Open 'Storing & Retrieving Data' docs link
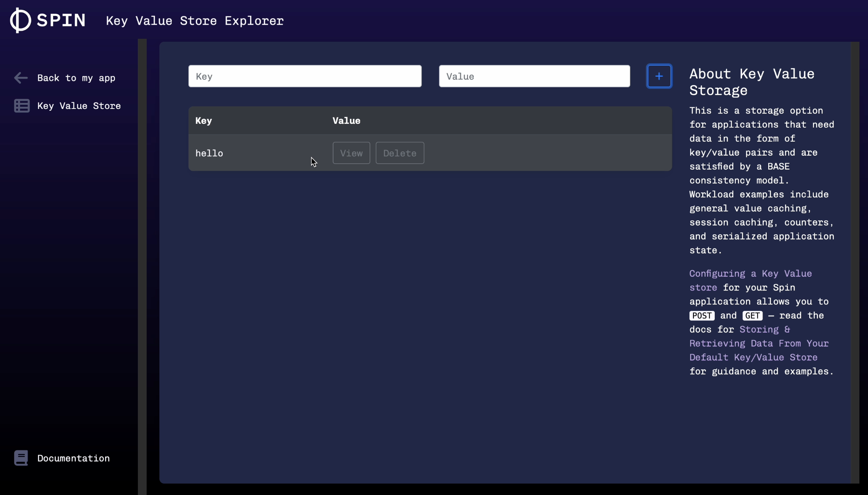 (759, 343)
